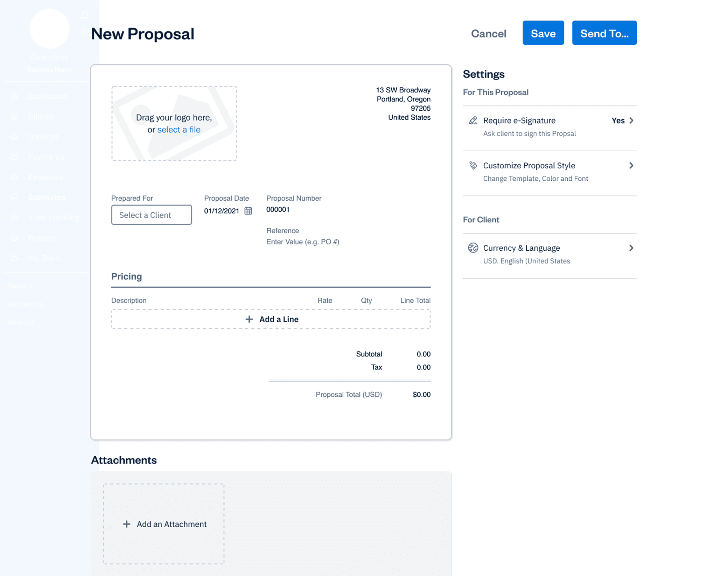Viewport: 728px width, 576px height.
Task: Open Dashboard from the sidebar
Action: (x=48, y=96)
